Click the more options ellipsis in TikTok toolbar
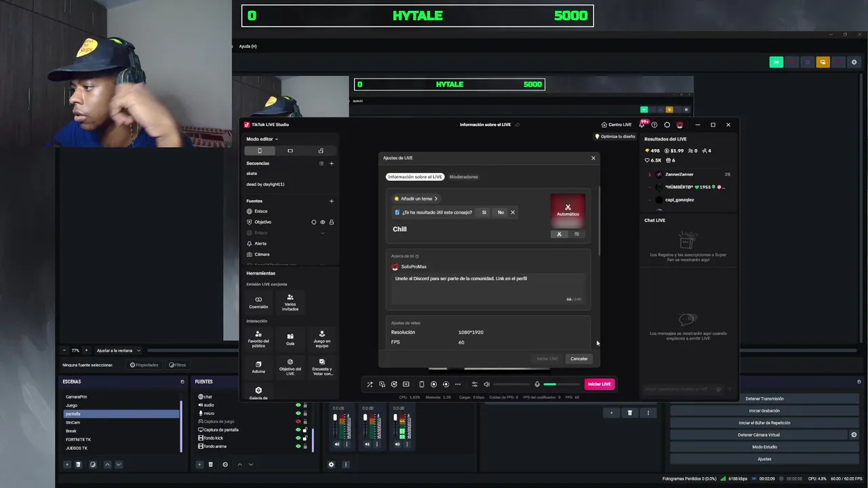Image resolution: width=868 pixels, height=488 pixels. (458, 384)
